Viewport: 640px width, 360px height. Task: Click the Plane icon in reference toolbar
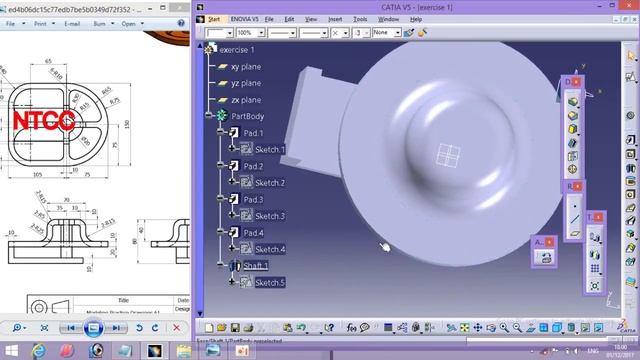point(575,233)
